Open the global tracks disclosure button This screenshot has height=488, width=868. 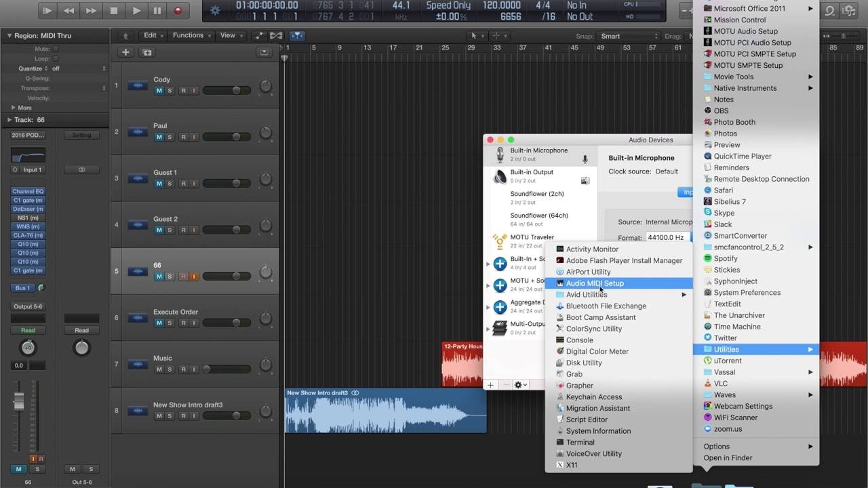(264, 52)
